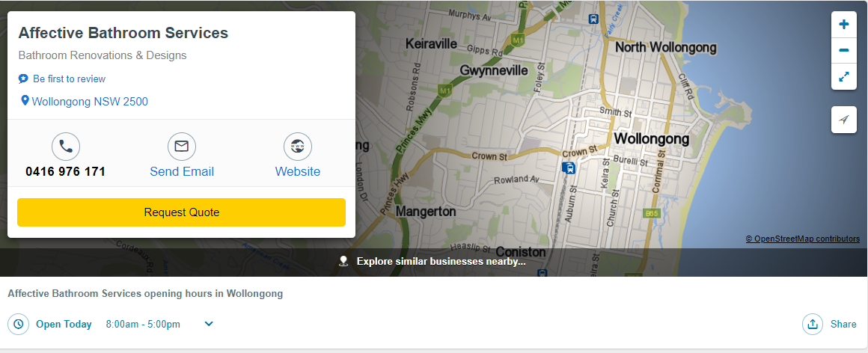Click Share text link
Image resolution: width=868 pixels, height=353 pixels.
(843, 325)
